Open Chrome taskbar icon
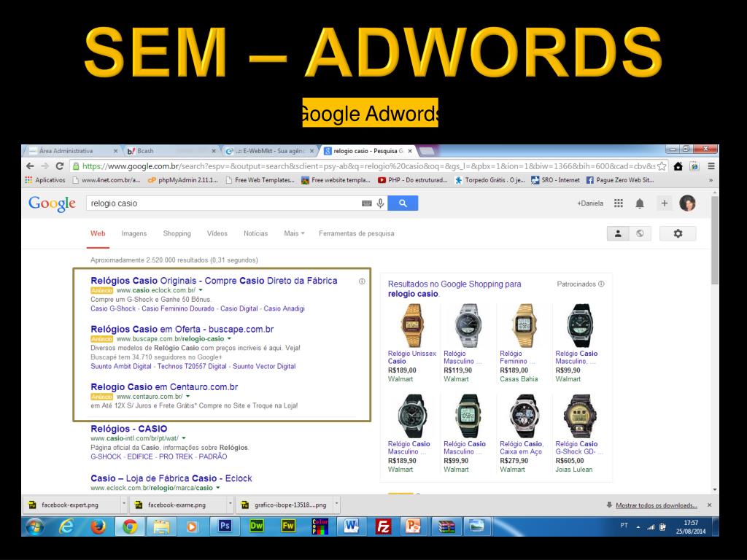Screen dimensions: 747x560 130,526
